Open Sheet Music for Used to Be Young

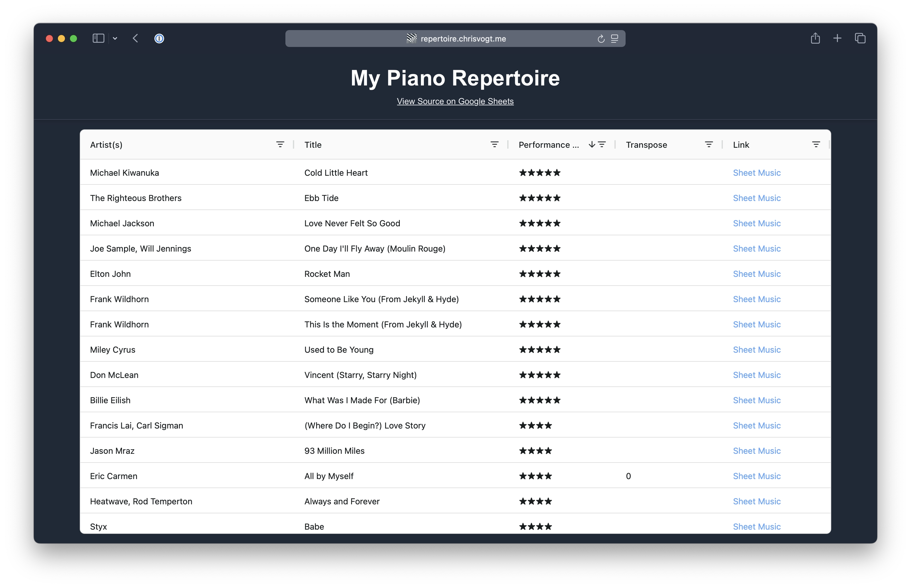click(x=757, y=350)
